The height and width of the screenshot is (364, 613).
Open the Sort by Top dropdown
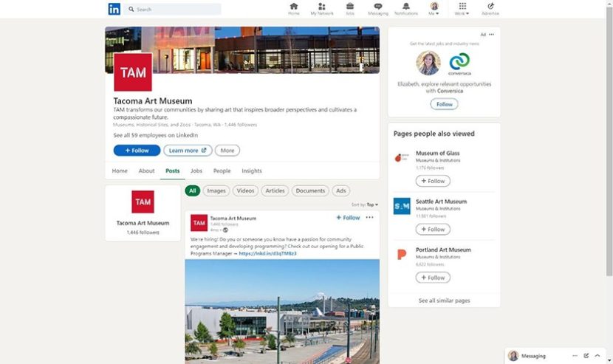tap(365, 205)
